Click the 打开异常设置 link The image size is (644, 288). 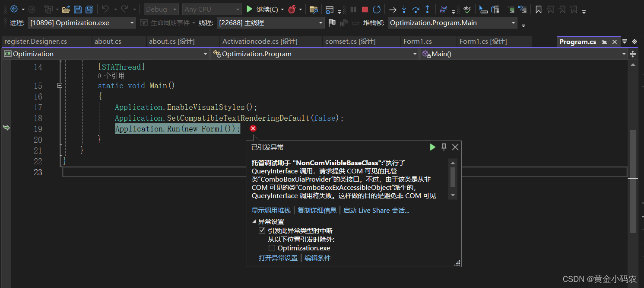click(x=278, y=258)
